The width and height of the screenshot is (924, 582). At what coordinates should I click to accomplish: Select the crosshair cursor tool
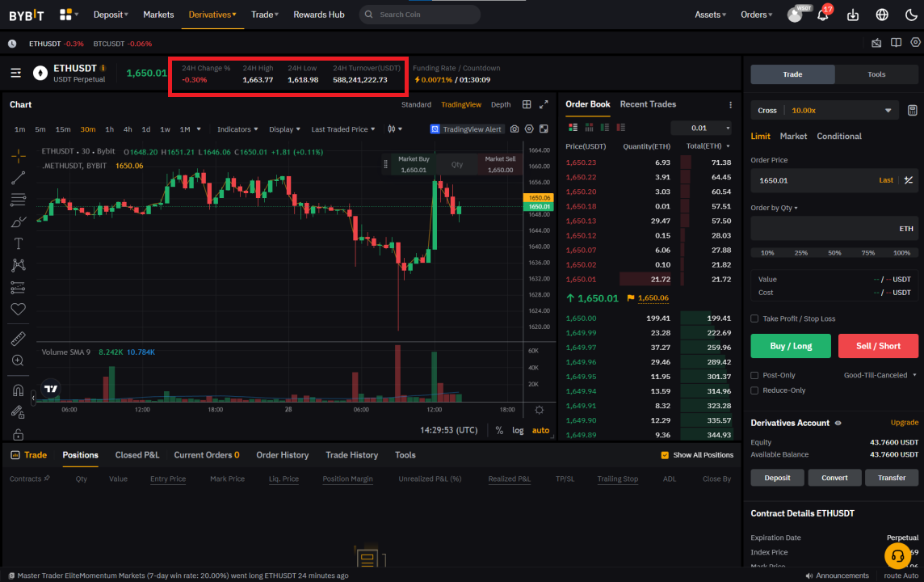pos(19,156)
